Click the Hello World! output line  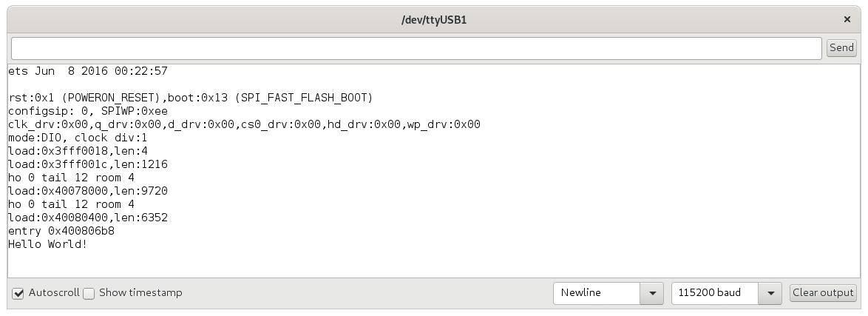click(47, 244)
